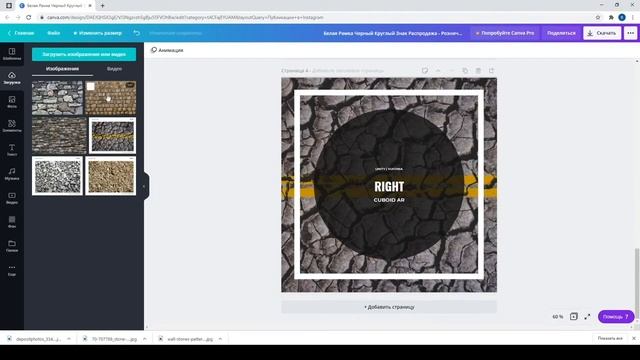Open the Папки folders side panel
The image size is (640, 360).
12,246
